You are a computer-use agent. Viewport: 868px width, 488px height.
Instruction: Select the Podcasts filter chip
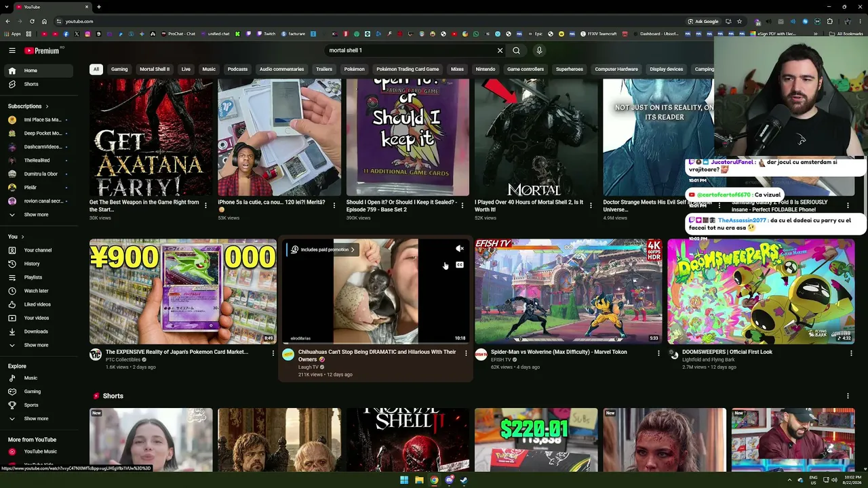click(237, 69)
